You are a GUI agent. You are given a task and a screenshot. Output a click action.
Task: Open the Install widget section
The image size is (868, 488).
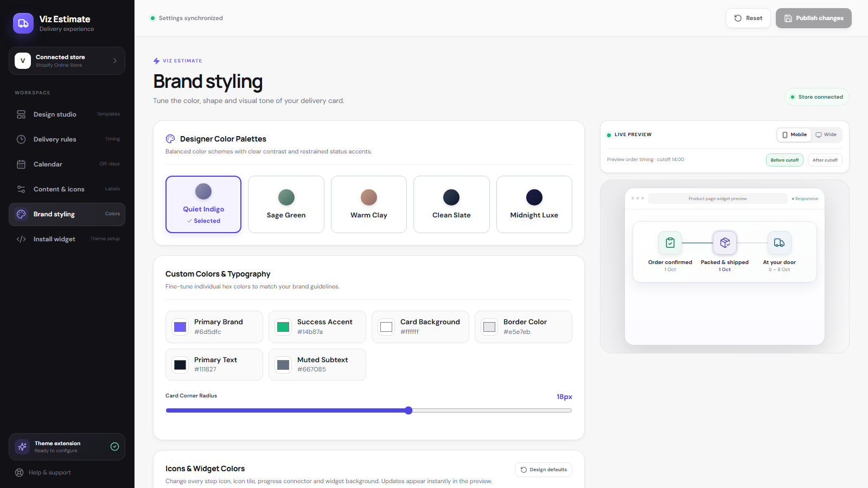[x=67, y=239]
